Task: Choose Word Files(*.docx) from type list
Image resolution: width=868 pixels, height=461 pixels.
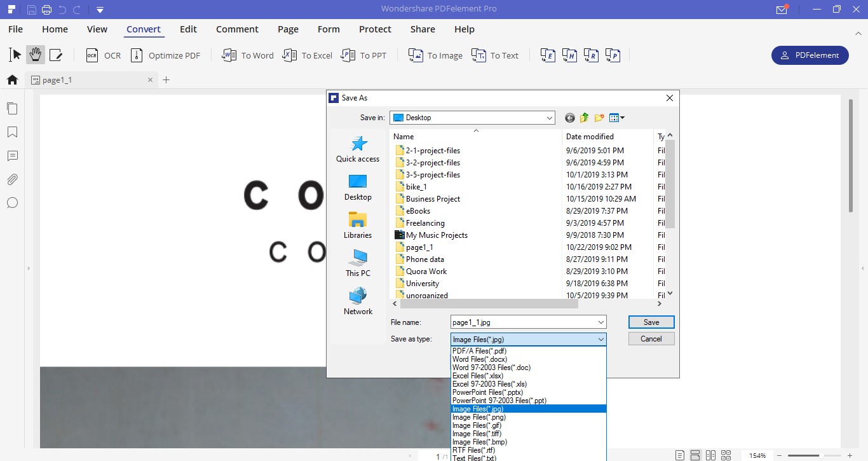Action: pos(529,359)
